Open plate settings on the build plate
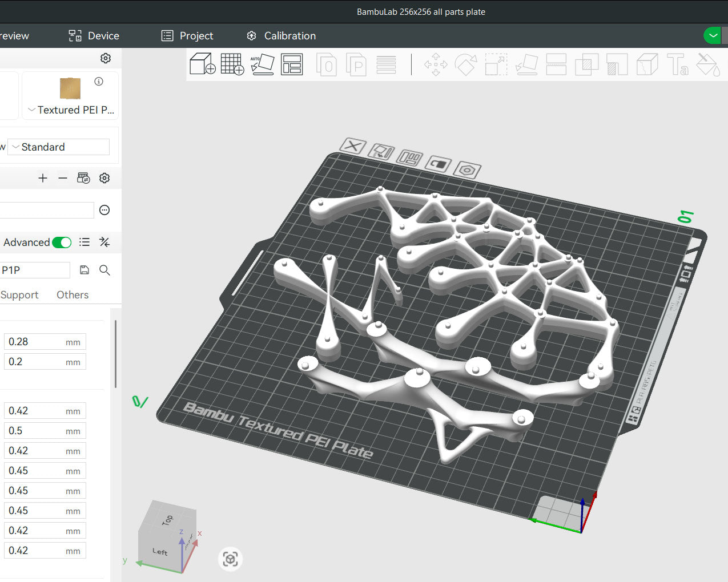The width and height of the screenshot is (728, 582). [x=467, y=169]
